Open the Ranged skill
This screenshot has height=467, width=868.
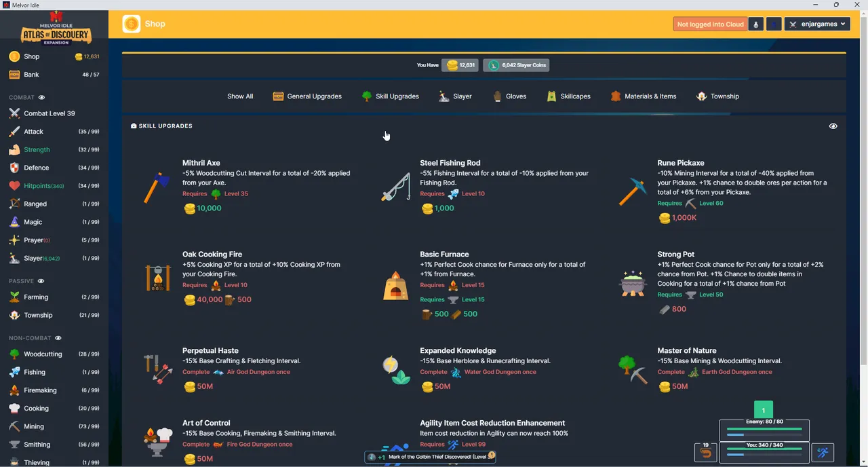click(x=54, y=204)
